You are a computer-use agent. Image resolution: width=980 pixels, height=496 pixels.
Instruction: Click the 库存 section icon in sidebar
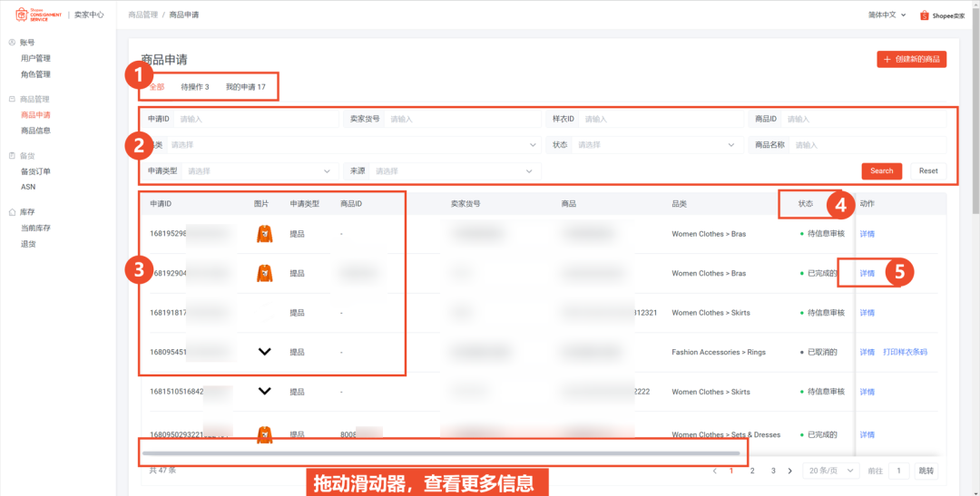pos(12,212)
